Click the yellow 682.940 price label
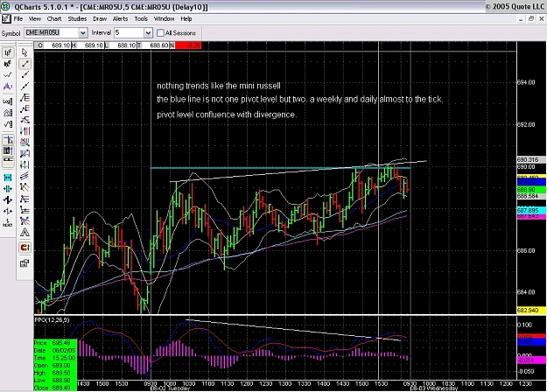The width and height of the screenshot is (547, 392). [x=531, y=310]
